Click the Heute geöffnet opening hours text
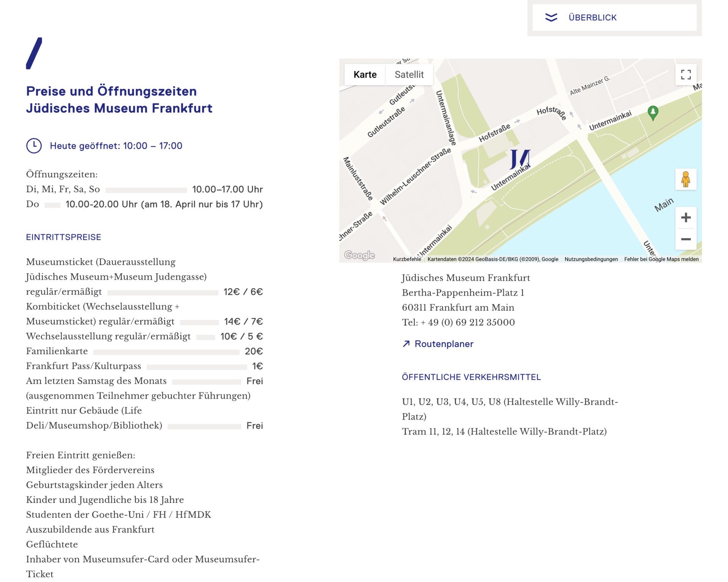 (x=116, y=146)
